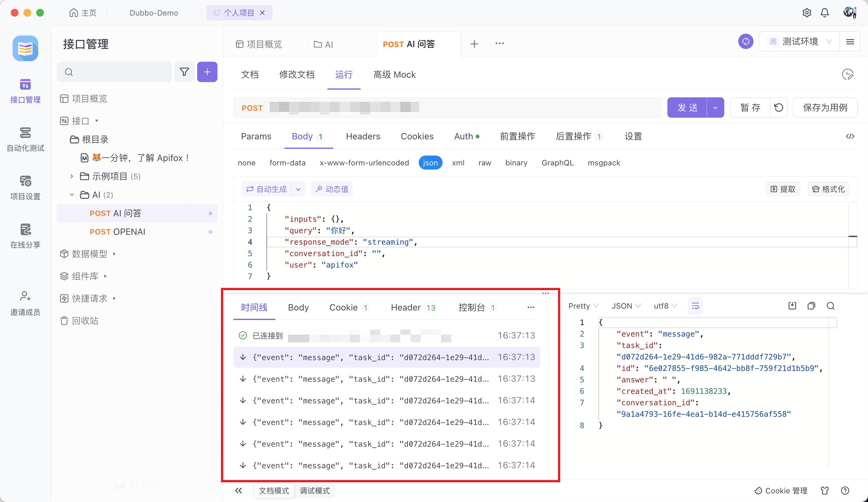
Task: Toggle word wrap in response viewer
Action: (695, 306)
